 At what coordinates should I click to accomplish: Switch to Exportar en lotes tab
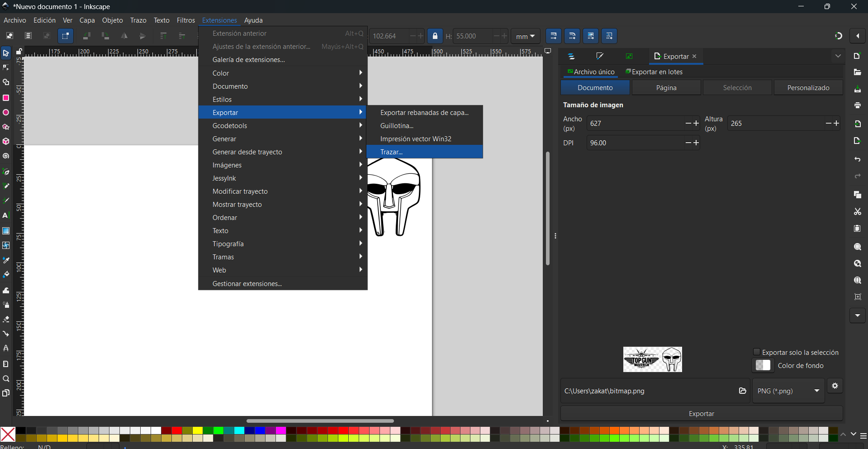tap(654, 72)
